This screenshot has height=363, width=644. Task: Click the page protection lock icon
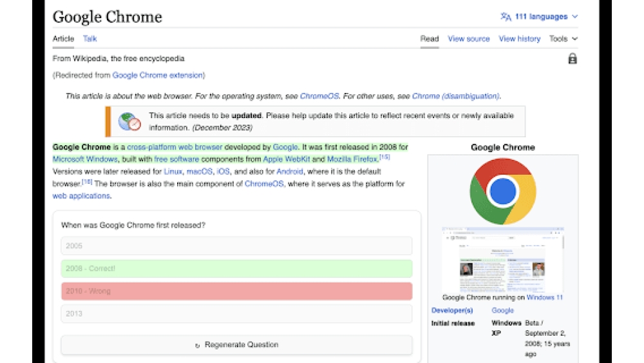coord(573,59)
